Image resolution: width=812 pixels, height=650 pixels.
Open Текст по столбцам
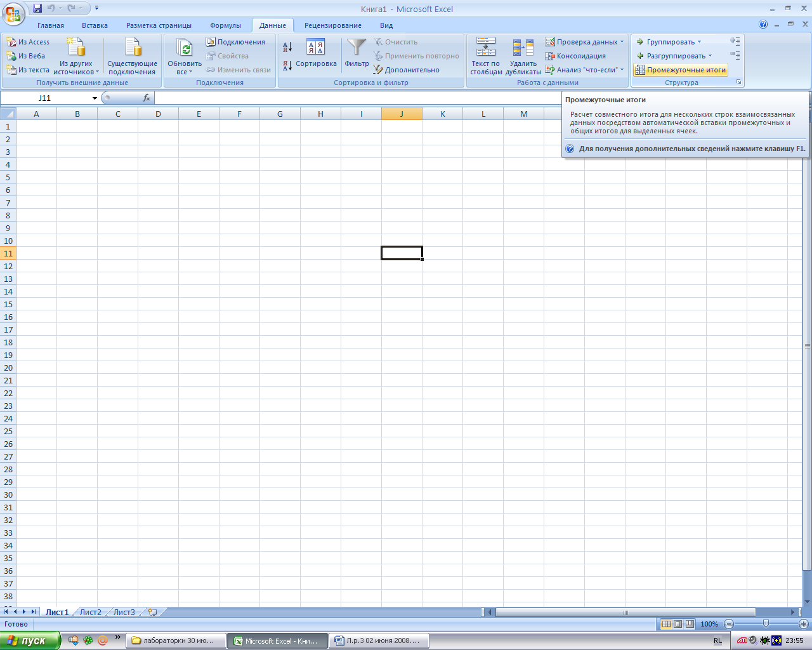(x=486, y=56)
